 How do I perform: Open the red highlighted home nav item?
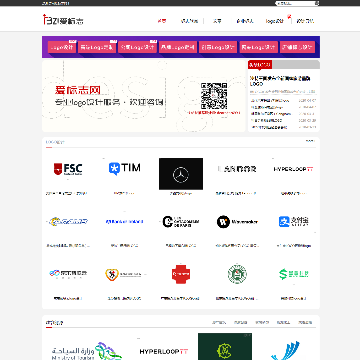click(x=162, y=21)
